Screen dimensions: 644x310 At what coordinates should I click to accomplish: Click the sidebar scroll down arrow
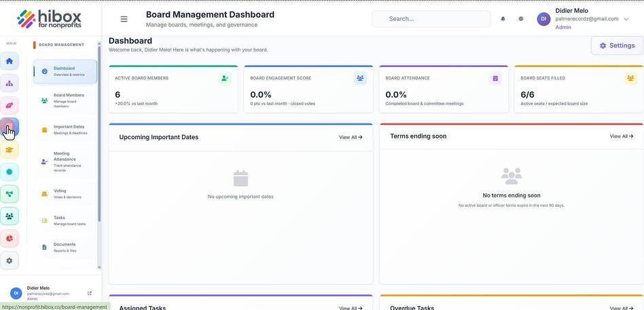99,267
